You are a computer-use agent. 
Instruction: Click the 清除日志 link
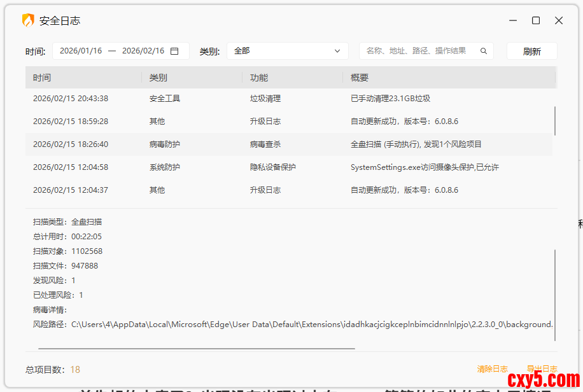[493, 369]
